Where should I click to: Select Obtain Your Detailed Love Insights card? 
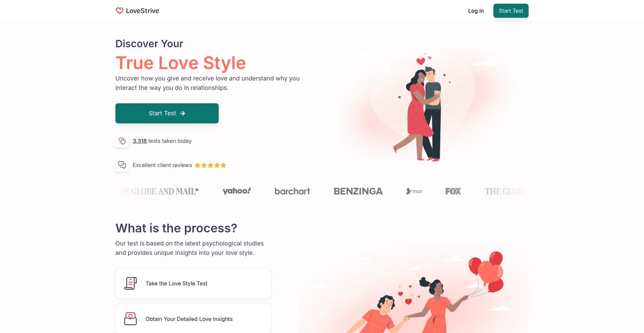click(x=193, y=318)
